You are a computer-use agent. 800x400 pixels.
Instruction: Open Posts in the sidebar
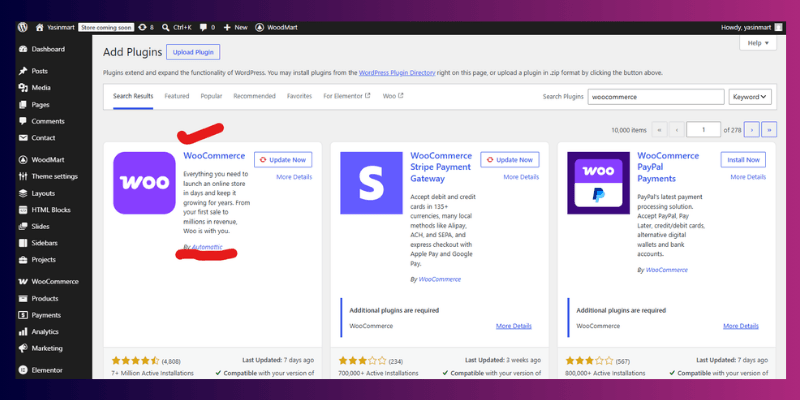pyautogui.click(x=39, y=71)
